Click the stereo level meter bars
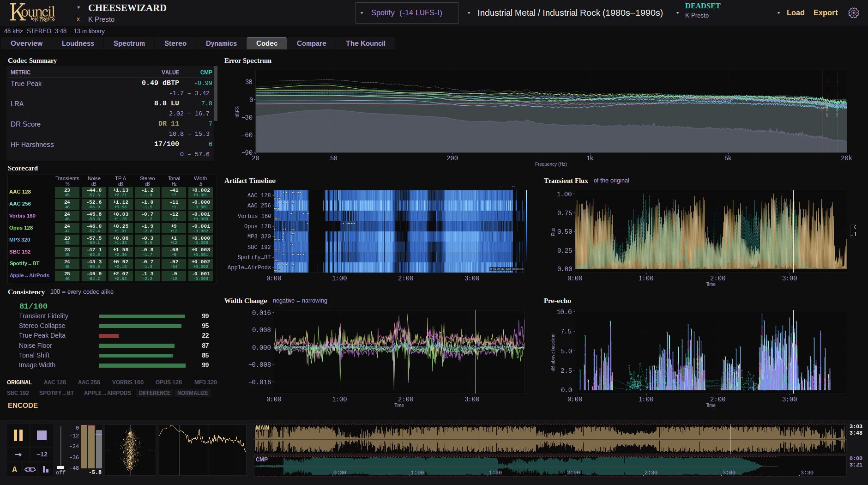 [91, 447]
